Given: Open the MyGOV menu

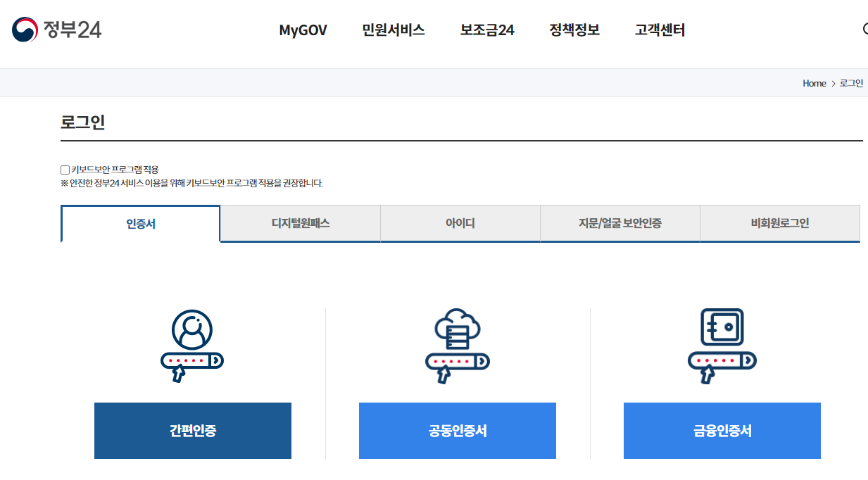Looking at the screenshot, I should [303, 30].
